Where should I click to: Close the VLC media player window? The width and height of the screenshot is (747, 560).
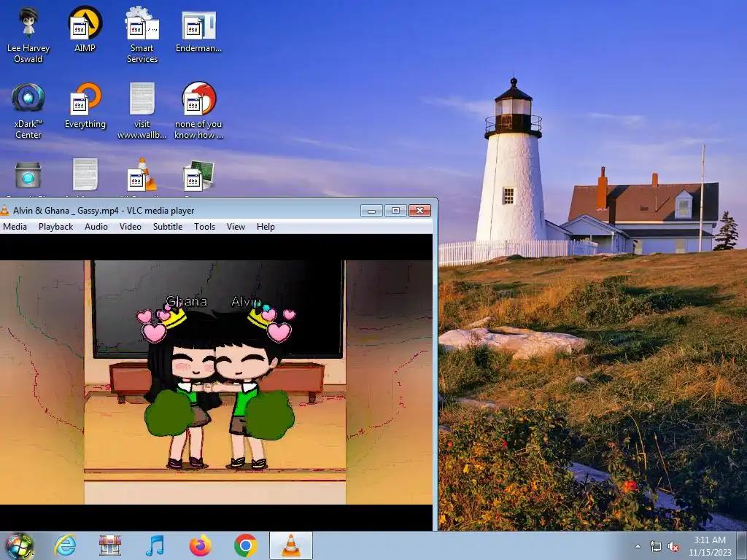pyautogui.click(x=419, y=211)
